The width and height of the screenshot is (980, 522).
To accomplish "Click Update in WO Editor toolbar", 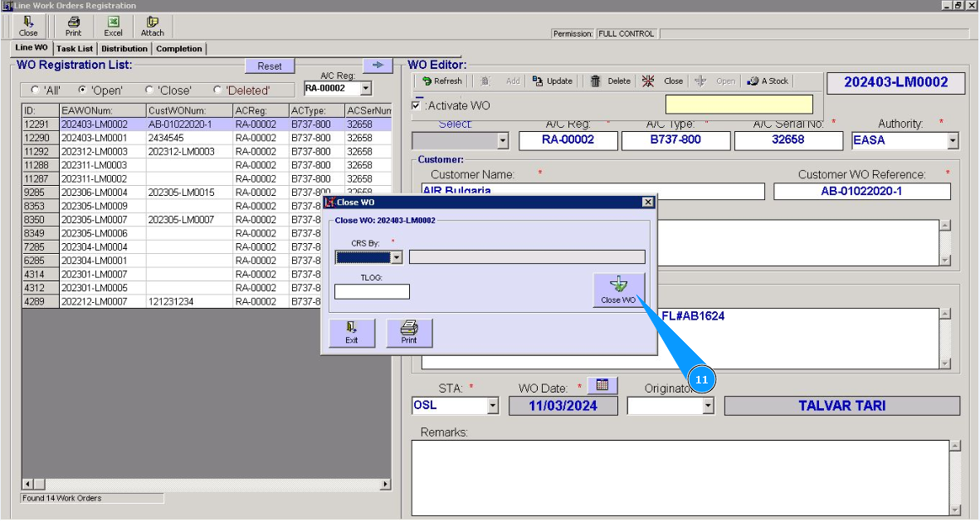I will (553, 80).
